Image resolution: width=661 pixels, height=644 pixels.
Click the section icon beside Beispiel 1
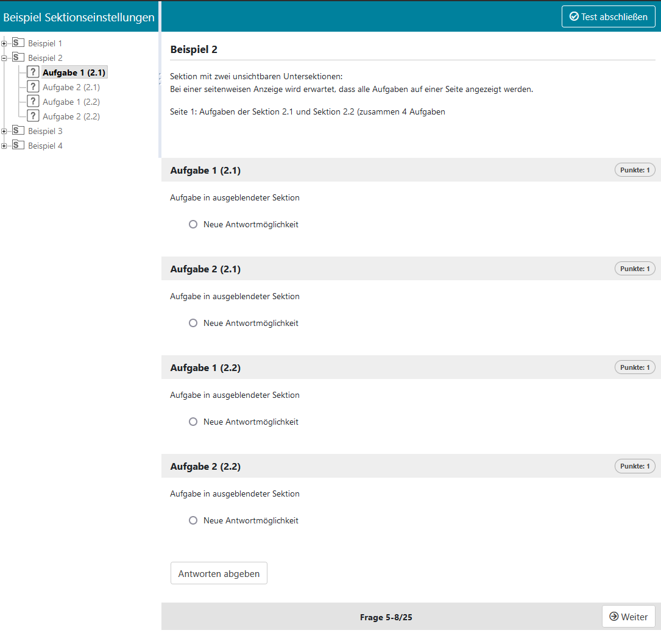point(18,43)
